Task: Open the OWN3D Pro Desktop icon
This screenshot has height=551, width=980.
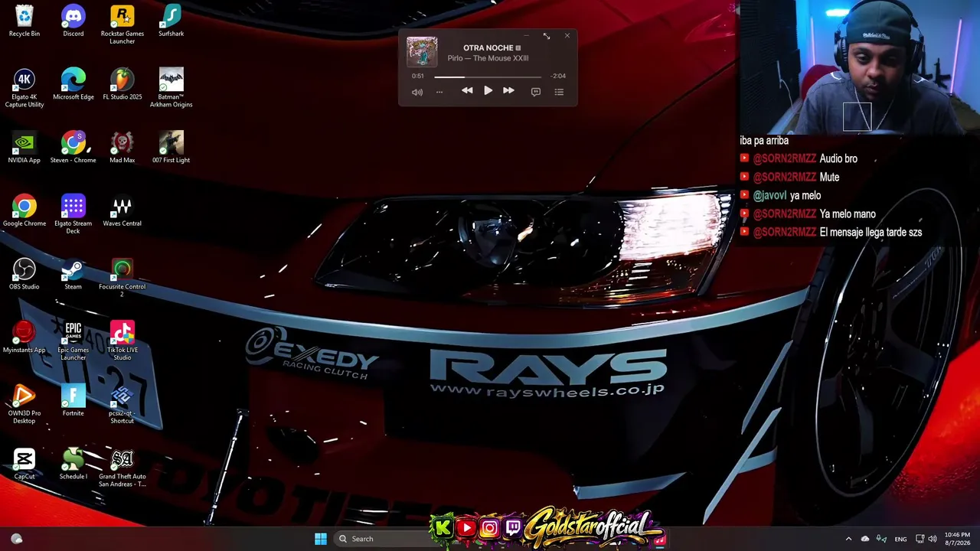Action: (24, 405)
